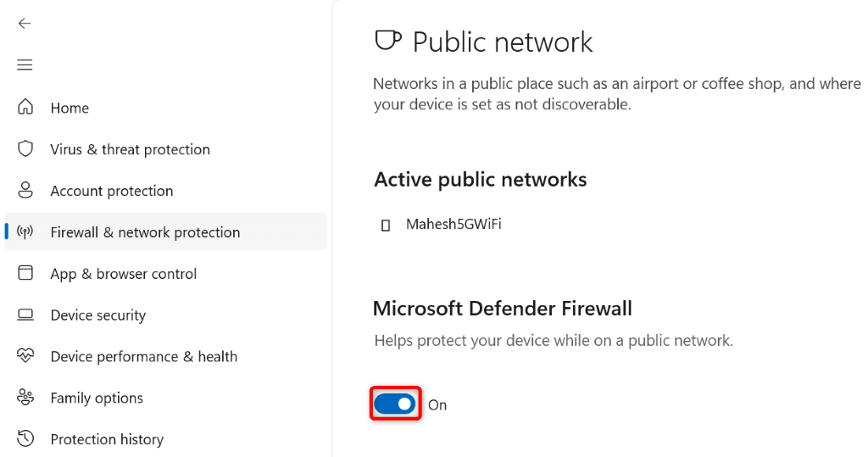Click the Device security laptop icon
This screenshot has width=868, height=457.
[25, 315]
